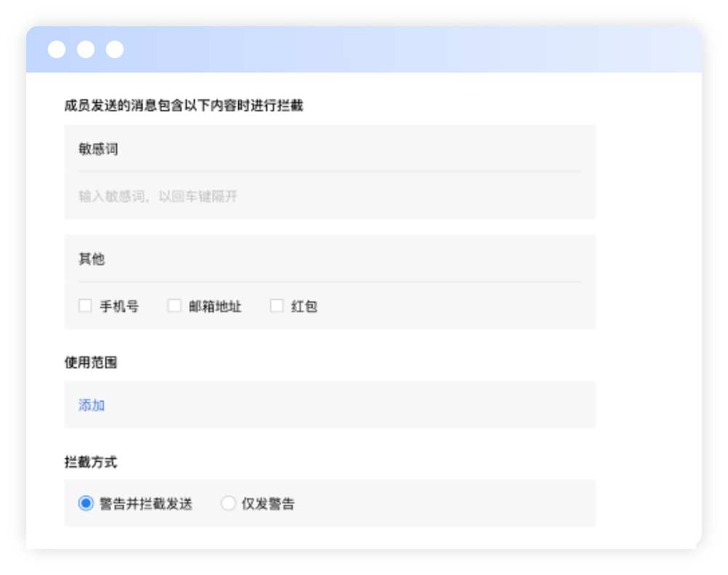Click the 邮箱地址 label text

[x=215, y=306]
